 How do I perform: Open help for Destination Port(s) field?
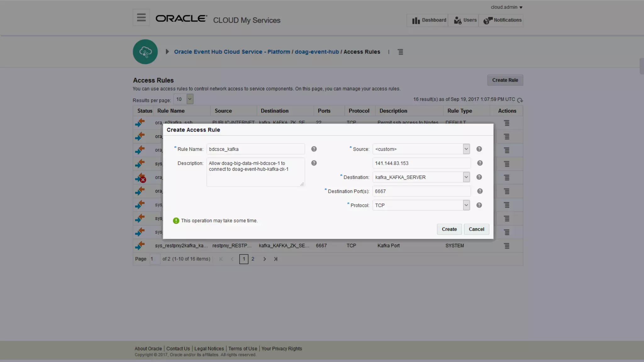point(480,191)
